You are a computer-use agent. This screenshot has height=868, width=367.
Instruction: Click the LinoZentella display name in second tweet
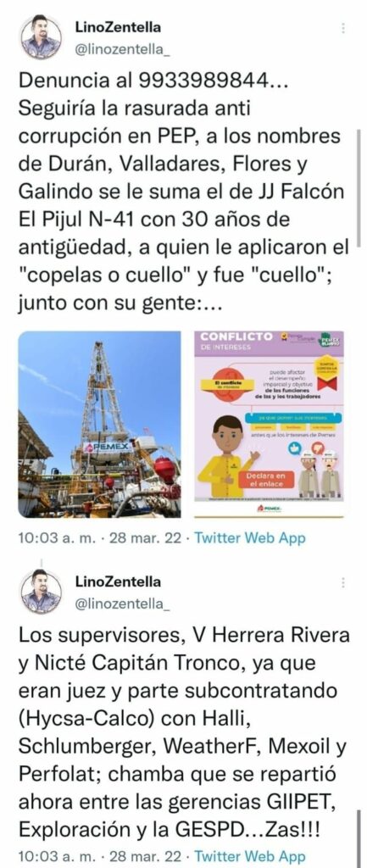(x=118, y=581)
